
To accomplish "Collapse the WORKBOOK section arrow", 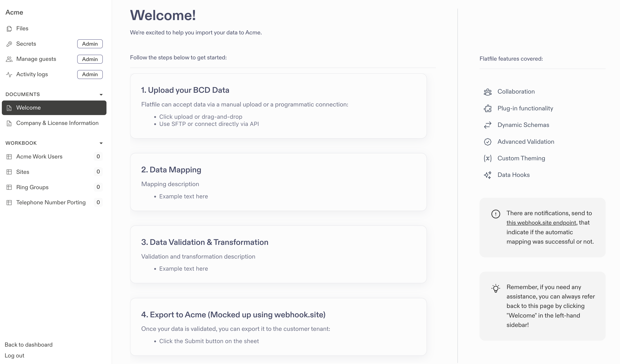I will click(x=101, y=143).
